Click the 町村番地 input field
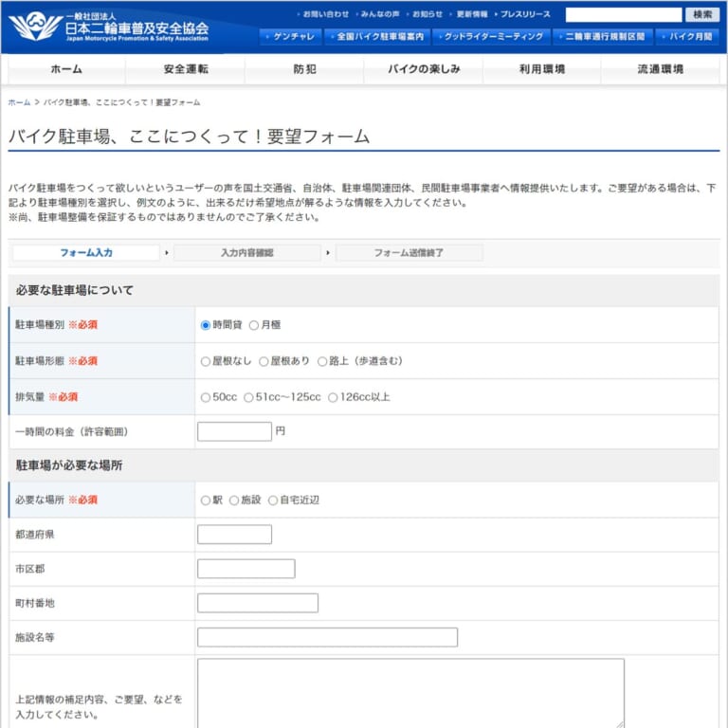728x728 pixels. click(x=258, y=603)
